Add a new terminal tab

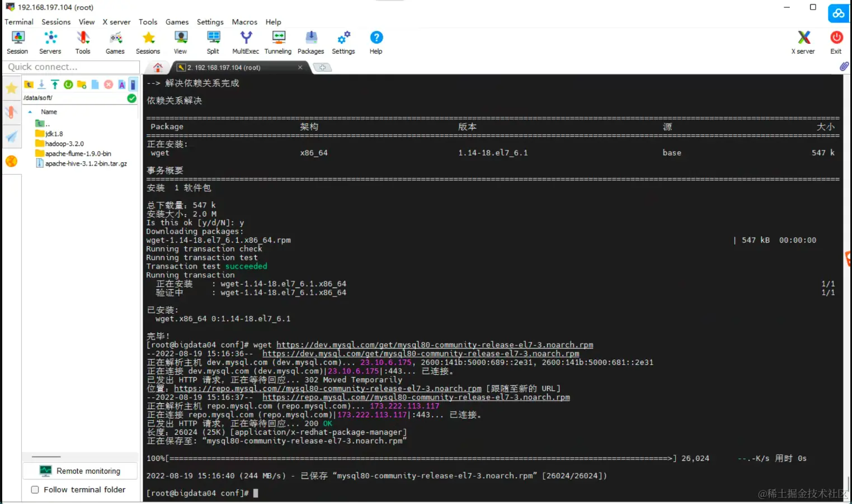click(x=322, y=67)
